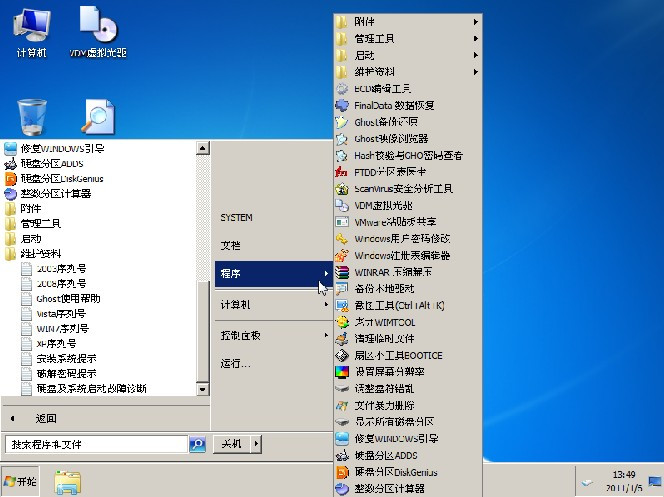
Task: Select the magnifier document desktop icon
Action: [98, 116]
